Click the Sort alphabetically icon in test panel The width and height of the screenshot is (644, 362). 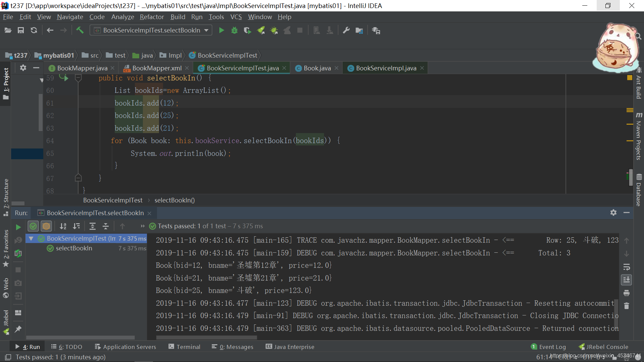click(63, 226)
